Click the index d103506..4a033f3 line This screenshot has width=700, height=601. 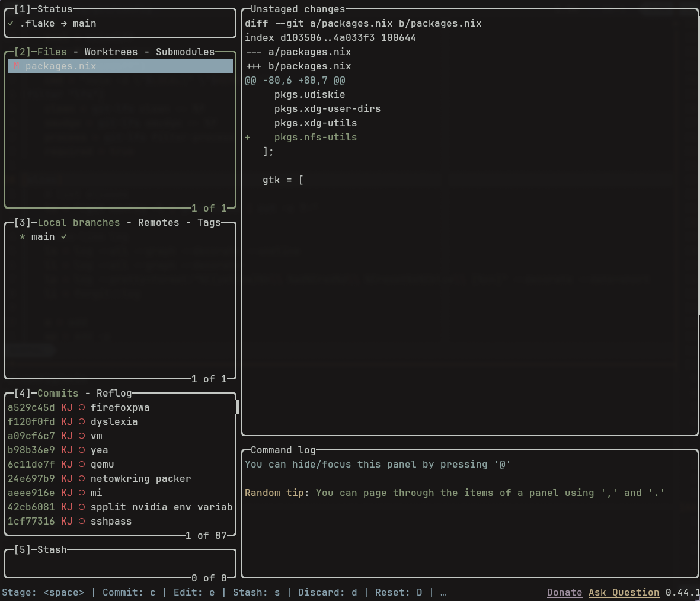330,37
